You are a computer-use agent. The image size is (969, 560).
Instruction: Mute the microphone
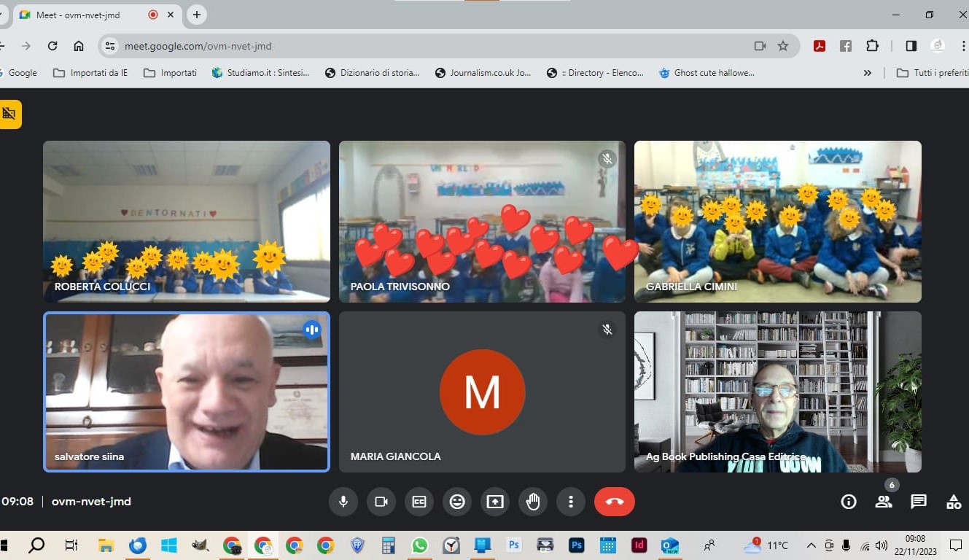(343, 502)
